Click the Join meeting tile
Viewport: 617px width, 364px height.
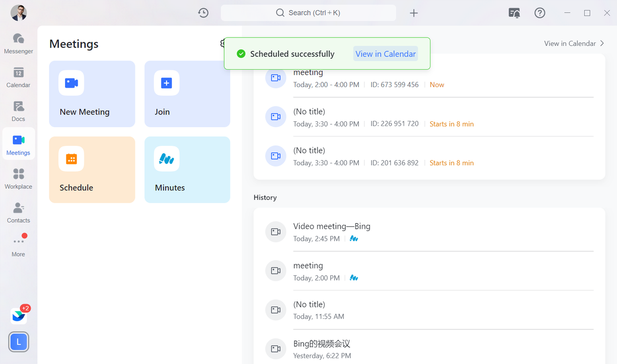tap(187, 94)
